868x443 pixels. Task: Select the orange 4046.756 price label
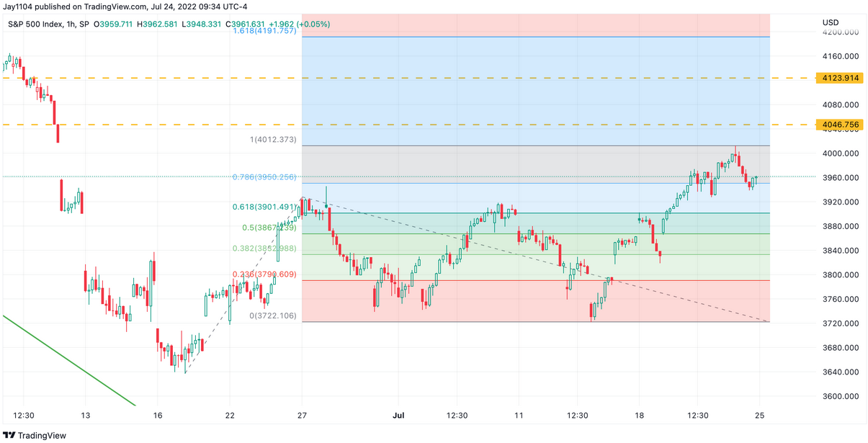(839, 125)
